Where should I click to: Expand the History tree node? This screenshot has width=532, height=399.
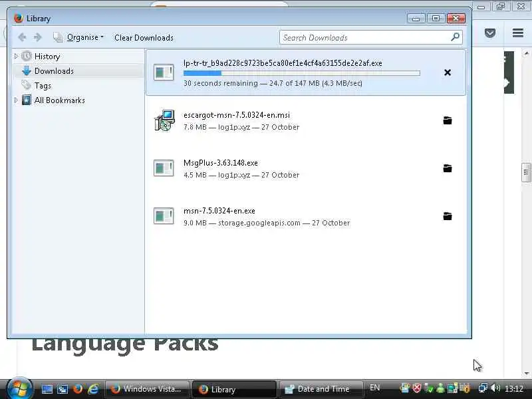(16, 56)
